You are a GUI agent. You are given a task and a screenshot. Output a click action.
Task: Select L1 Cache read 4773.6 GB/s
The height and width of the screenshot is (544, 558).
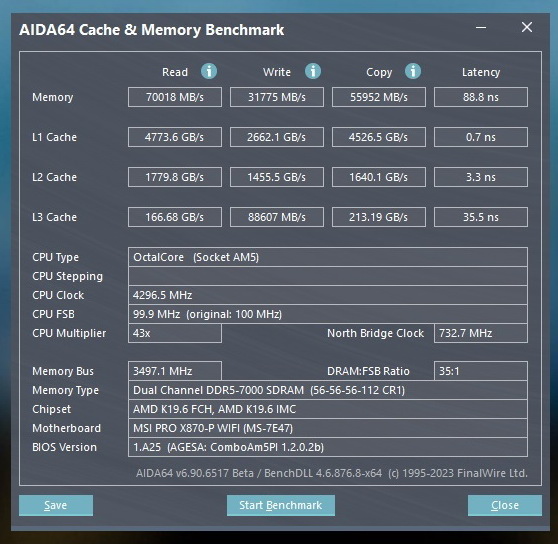[x=175, y=137]
